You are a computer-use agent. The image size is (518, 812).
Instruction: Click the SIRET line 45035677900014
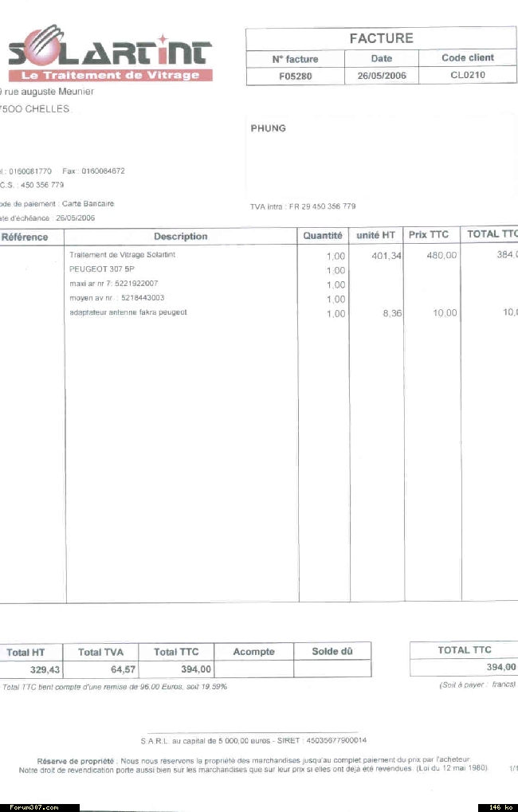[x=253, y=740]
